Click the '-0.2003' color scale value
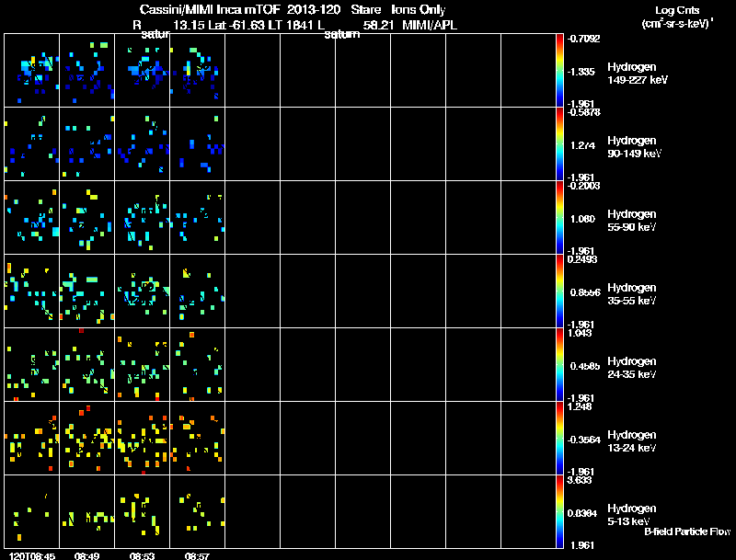The image size is (736, 560). (583, 186)
